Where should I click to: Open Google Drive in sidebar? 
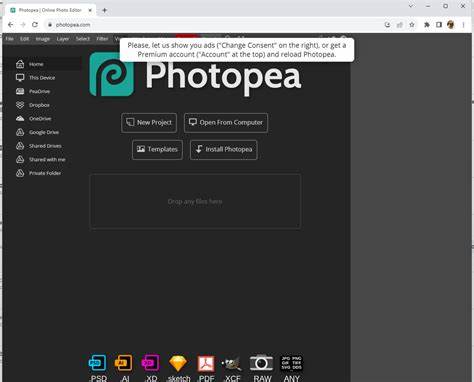(43, 132)
